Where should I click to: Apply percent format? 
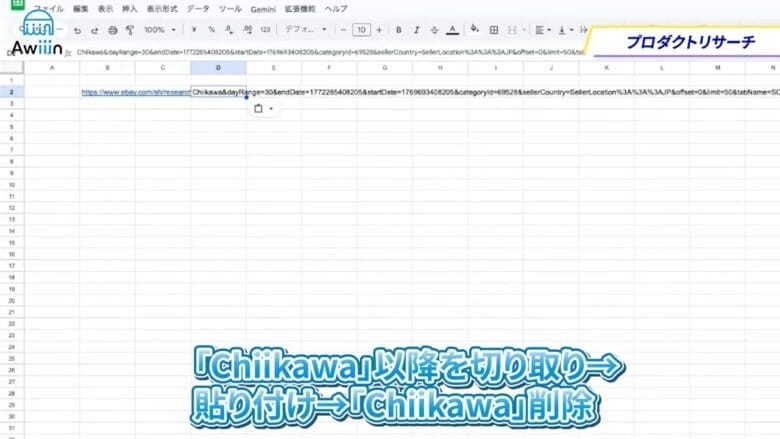pyautogui.click(x=211, y=30)
